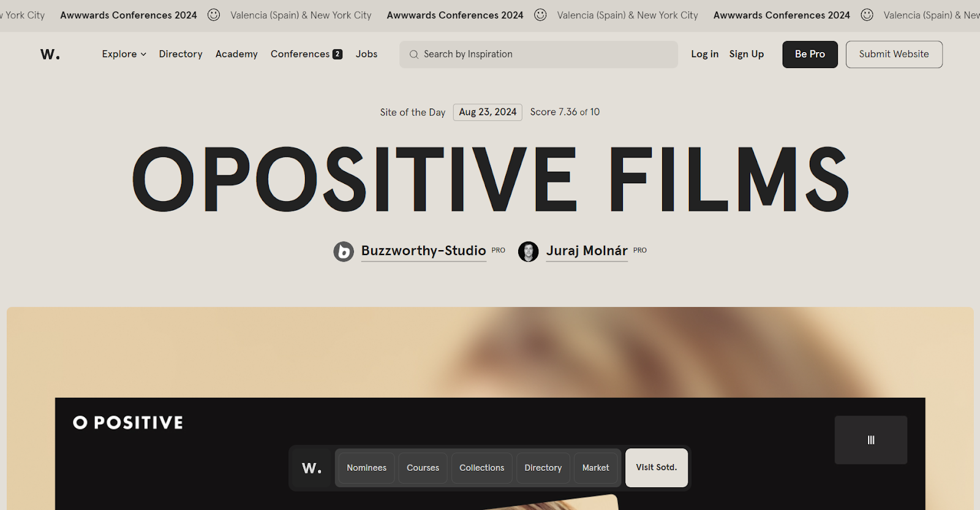
Task: Click the Sign Up link
Action: click(746, 54)
